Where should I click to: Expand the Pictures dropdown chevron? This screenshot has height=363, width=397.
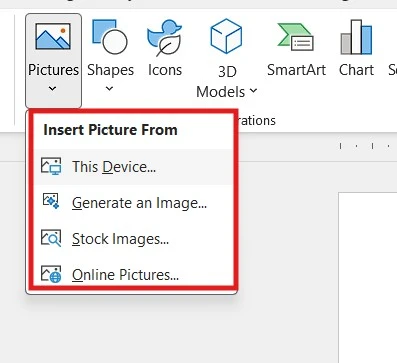[x=52, y=89]
